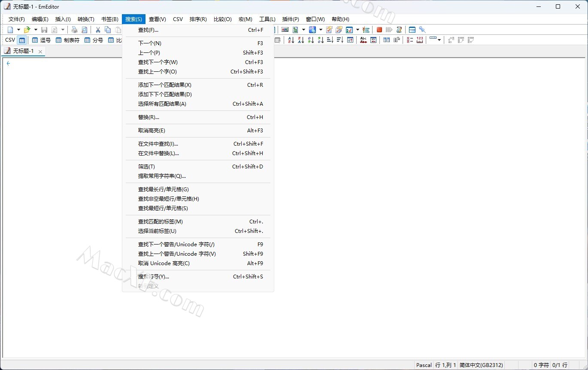Open the CSV menu in menu bar

coord(178,19)
